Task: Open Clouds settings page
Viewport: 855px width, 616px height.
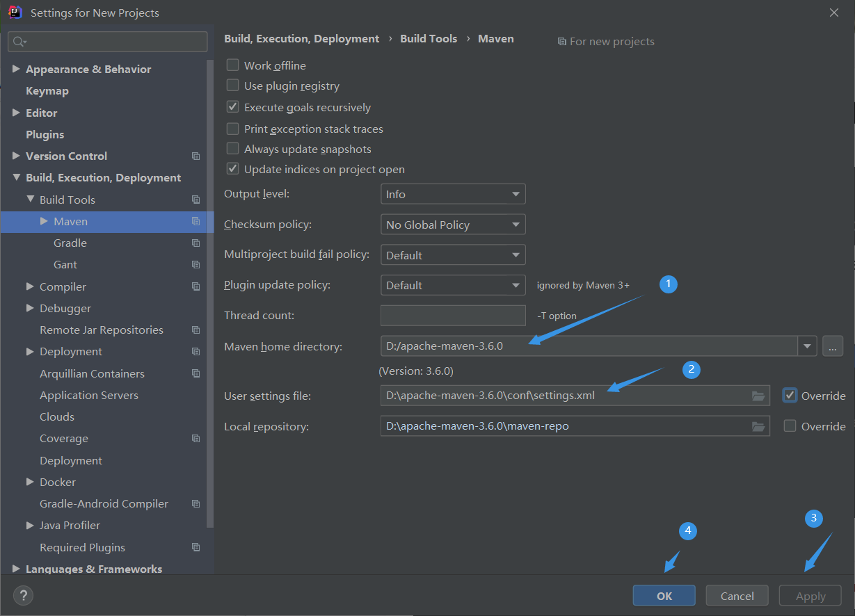Action: (57, 417)
